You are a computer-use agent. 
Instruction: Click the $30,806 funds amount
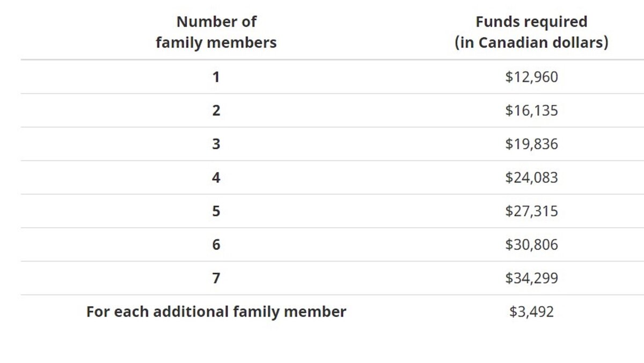tap(531, 245)
